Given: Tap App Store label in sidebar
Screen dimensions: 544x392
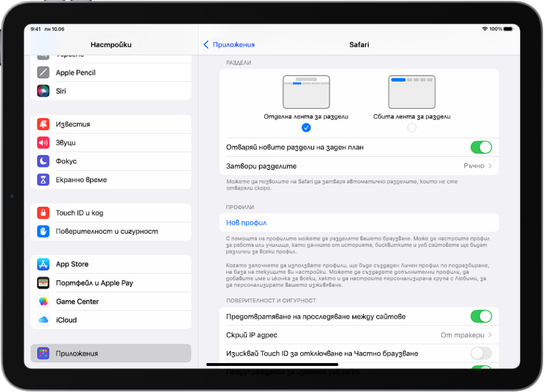Looking at the screenshot, I should coord(72,265).
